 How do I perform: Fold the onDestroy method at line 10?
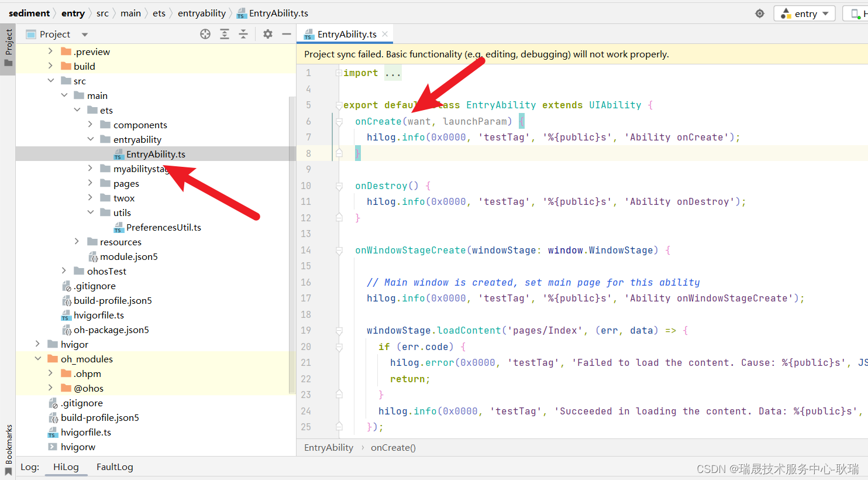(x=339, y=186)
